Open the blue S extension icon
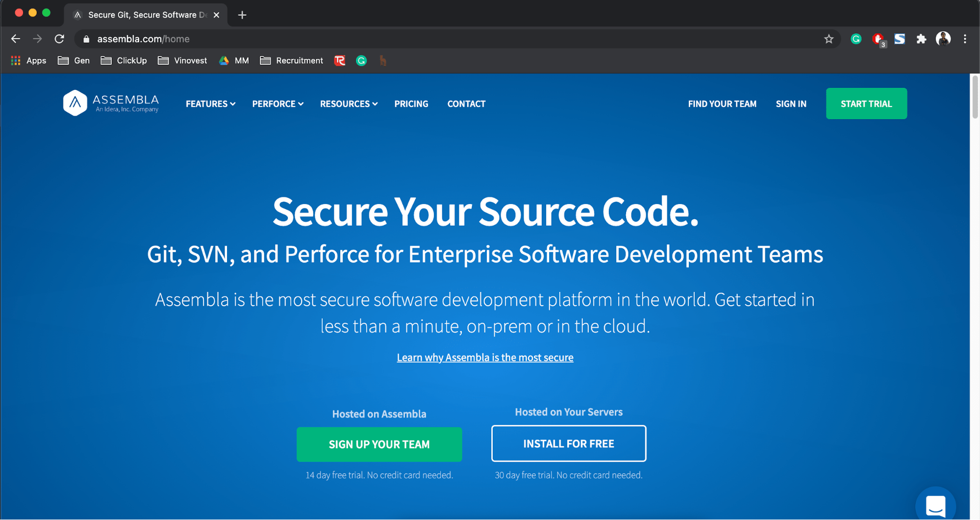The image size is (980, 520). pos(900,39)
